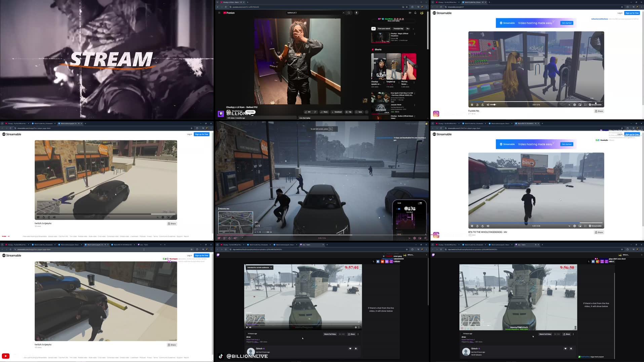644x362 pixels.
Task: Enter fullscreen on the 'BTA' Streamable player
Action: coord(585,226)
